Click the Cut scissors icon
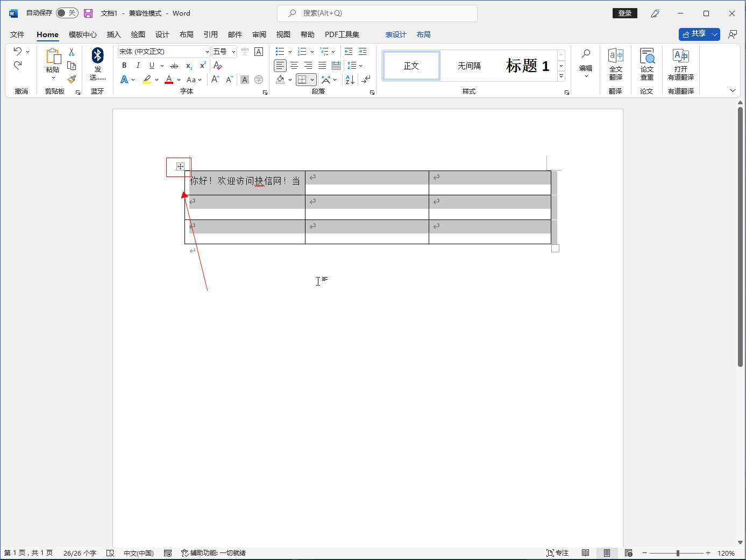 (x=72, y=52)
